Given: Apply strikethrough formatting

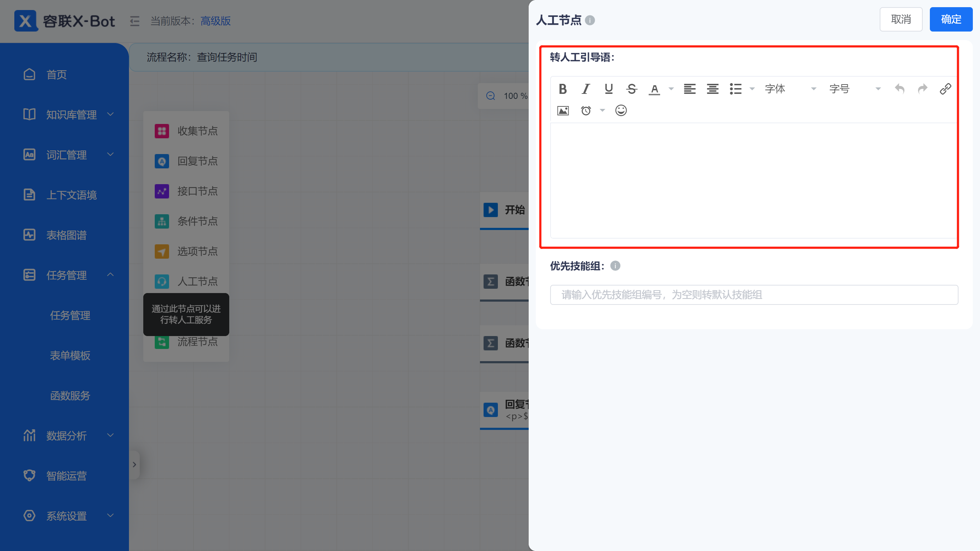Looking at the screenshot, I should tap(631, 89).
